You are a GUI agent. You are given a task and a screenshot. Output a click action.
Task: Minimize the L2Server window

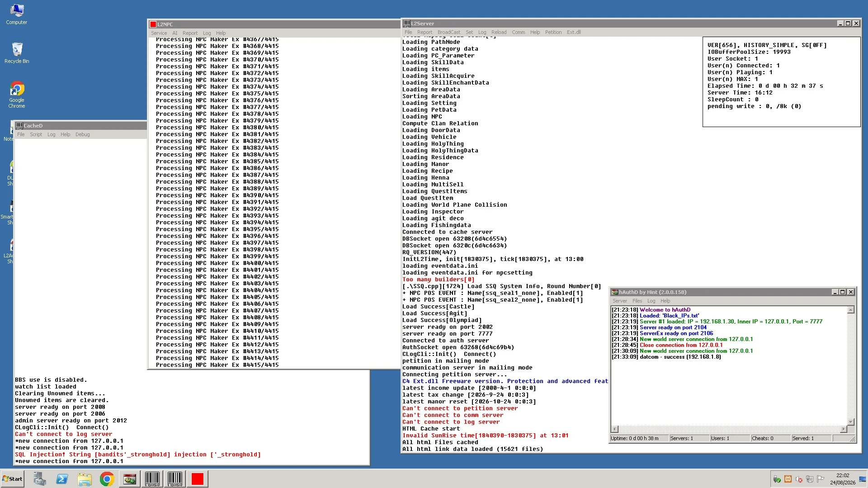[840, 24]
